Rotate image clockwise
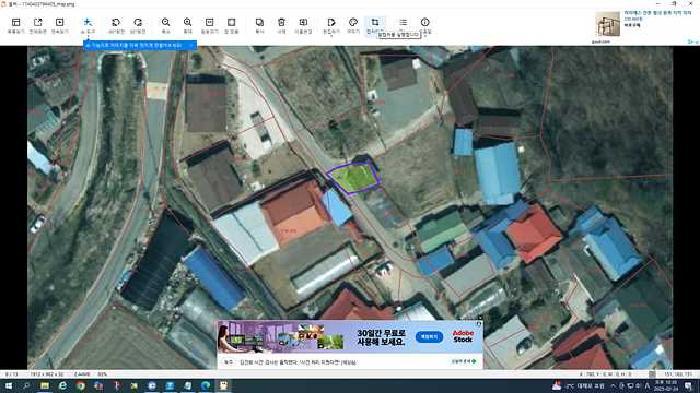Viewport: 700px width, 393px height. click(138, 22)
